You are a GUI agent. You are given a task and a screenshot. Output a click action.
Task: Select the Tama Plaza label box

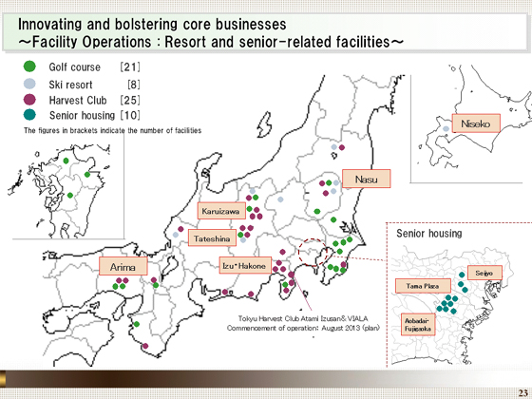point(423,286)
